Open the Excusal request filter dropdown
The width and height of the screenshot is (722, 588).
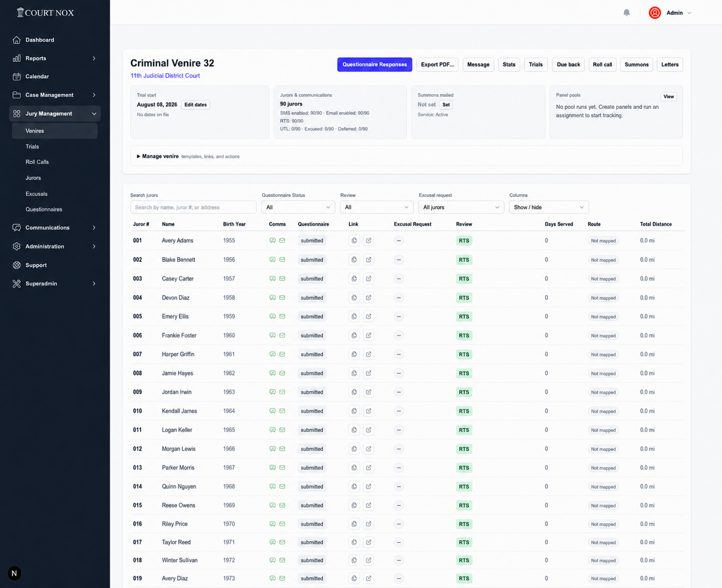(461, 207)
